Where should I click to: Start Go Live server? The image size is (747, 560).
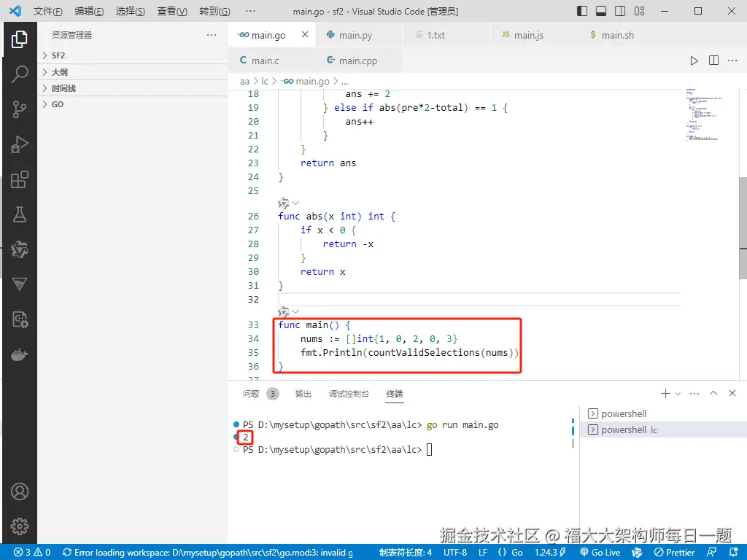(600, 553)
